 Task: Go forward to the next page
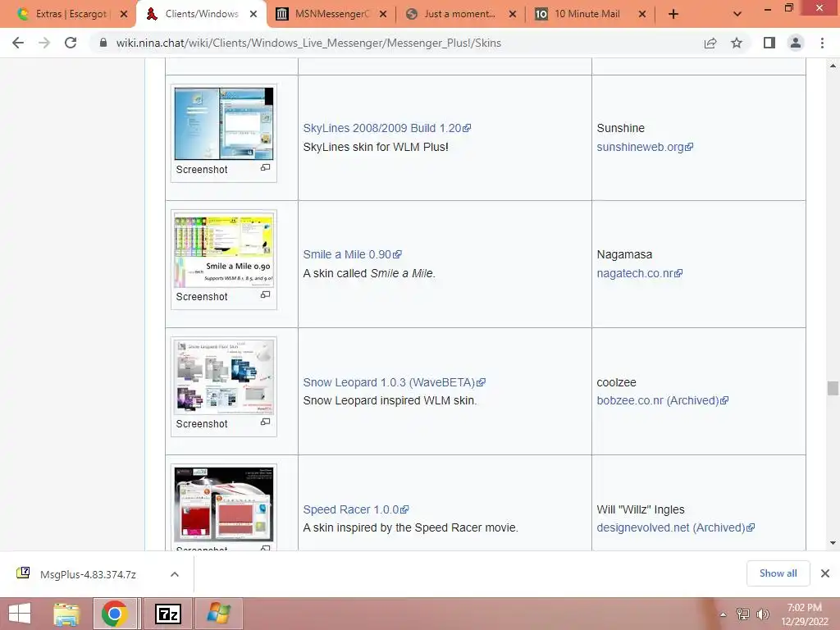44,43
